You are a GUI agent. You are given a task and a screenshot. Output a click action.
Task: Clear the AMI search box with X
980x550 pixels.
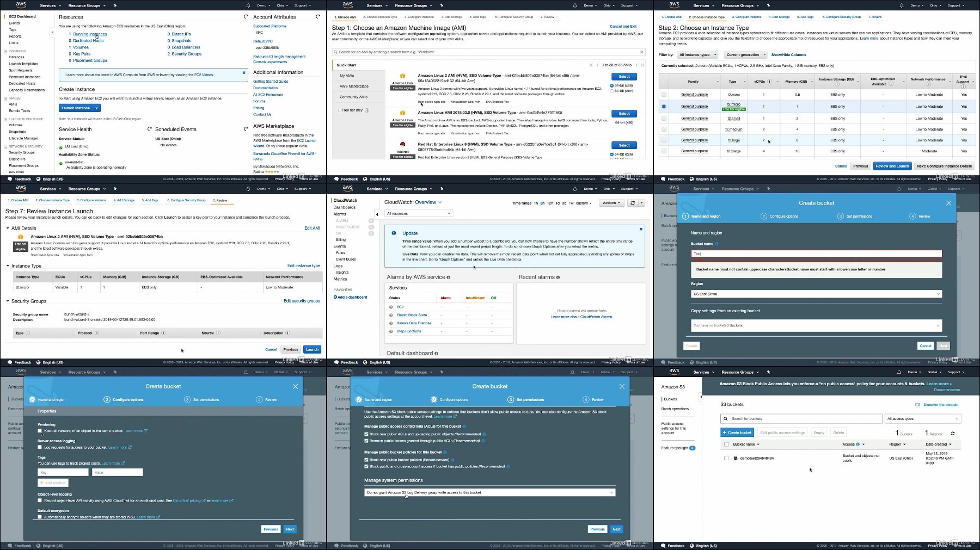642,52
